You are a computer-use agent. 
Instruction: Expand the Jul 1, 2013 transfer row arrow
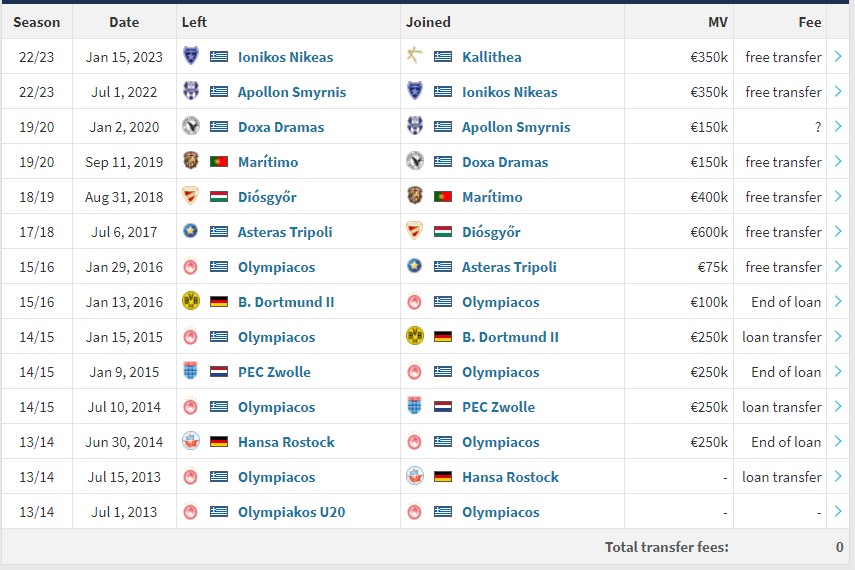(x=838, y=512)
